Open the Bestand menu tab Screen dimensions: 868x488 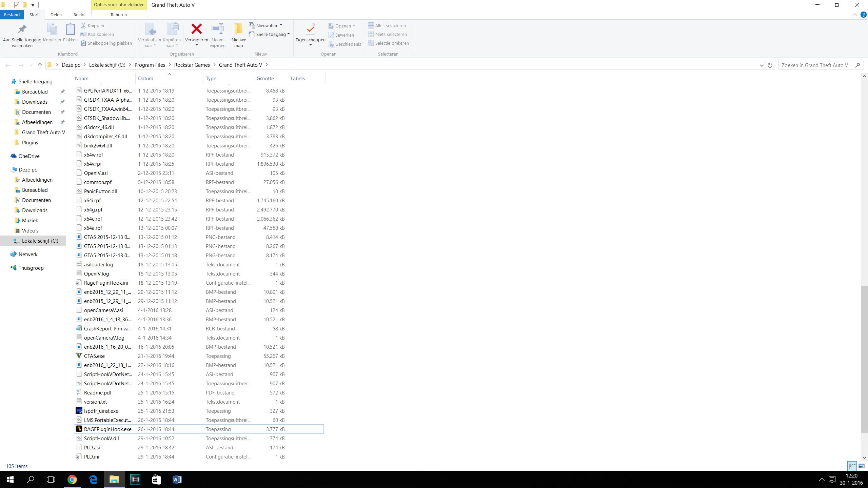(x=12, y=15)
